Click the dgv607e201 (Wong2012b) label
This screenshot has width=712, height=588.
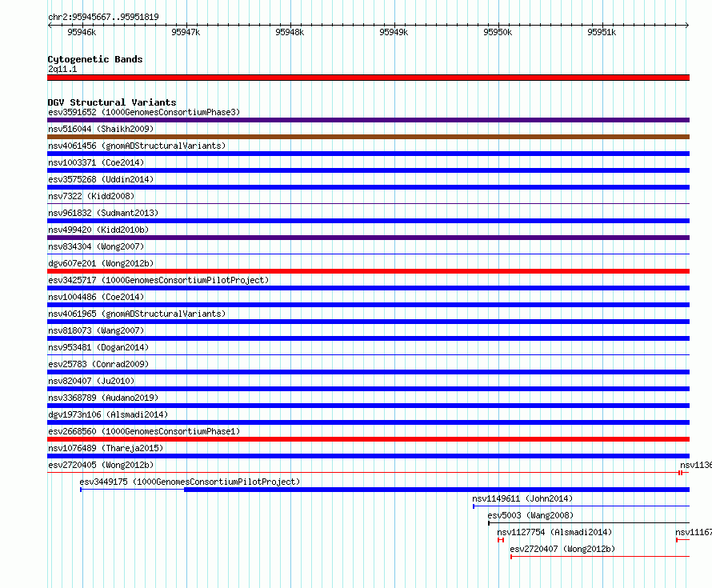[x=101, y=263]
